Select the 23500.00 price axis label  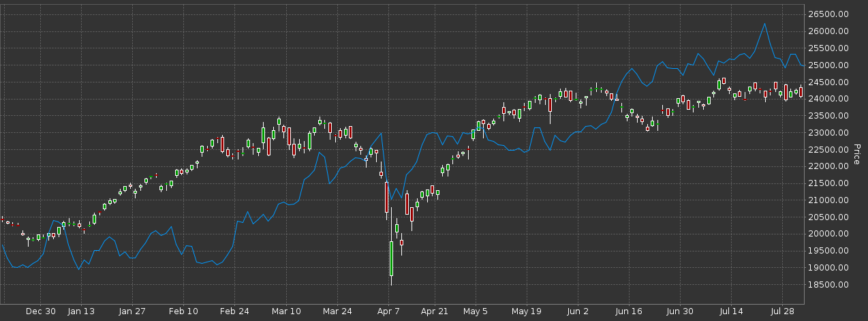(x=828, y=116)
